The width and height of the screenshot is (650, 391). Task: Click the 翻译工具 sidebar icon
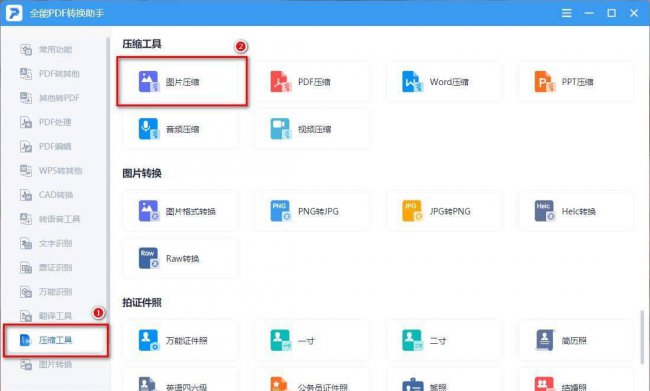26,316
